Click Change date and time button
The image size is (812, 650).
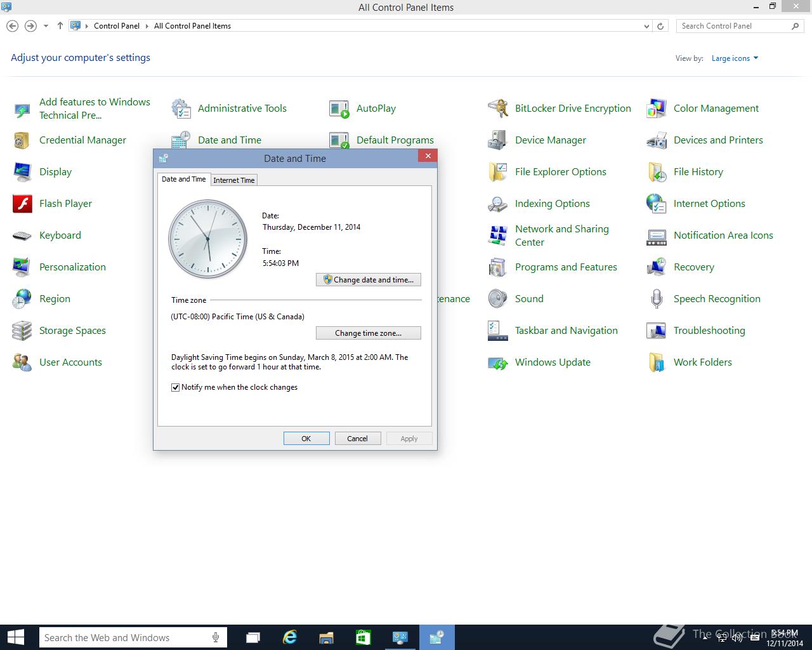369,279
